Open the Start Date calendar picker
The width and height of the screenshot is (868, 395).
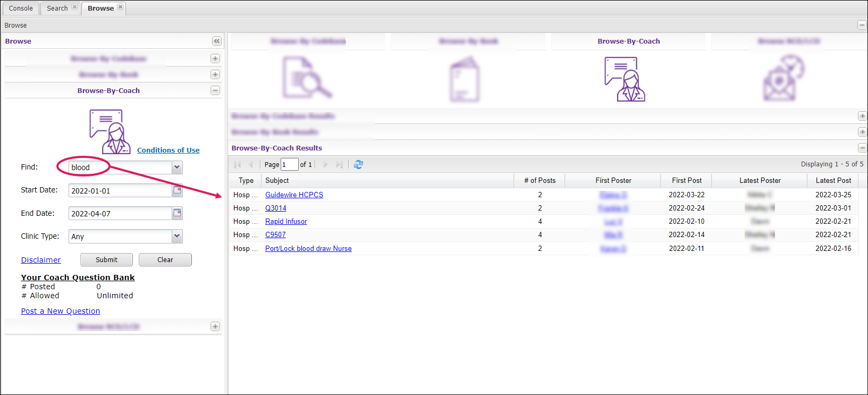pyautogui.click(x=178, y=190)
